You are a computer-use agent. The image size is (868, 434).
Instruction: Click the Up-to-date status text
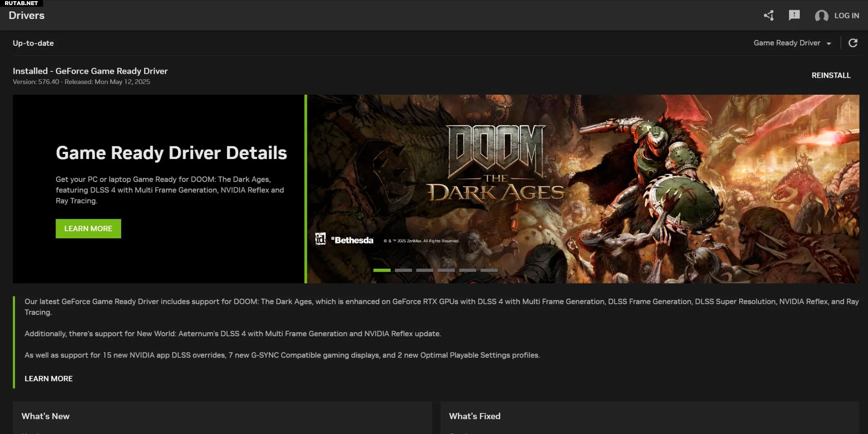pos(33,43)
